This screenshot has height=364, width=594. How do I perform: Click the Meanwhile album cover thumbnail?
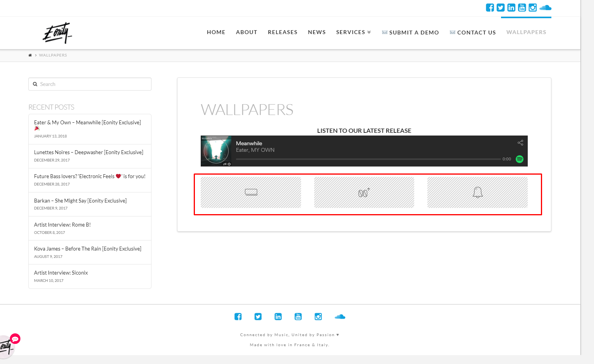216,151
